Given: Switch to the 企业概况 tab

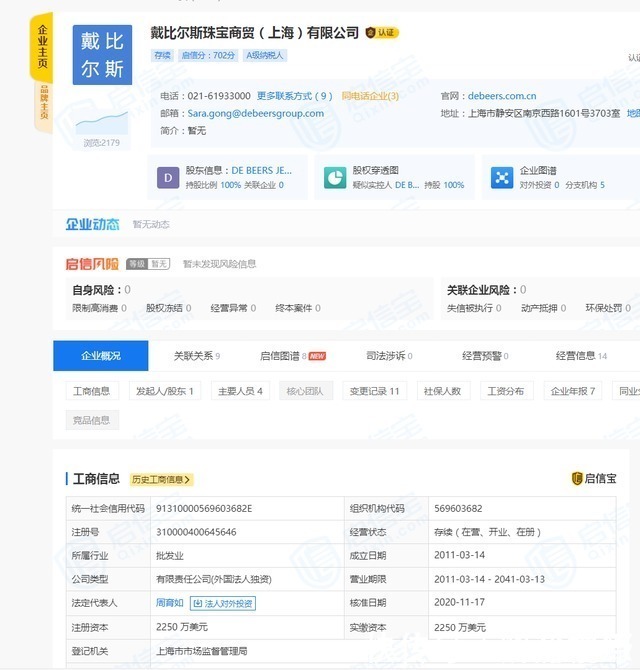Looking at the screenshot, I should pyautogui.click(x=101, y=356).
